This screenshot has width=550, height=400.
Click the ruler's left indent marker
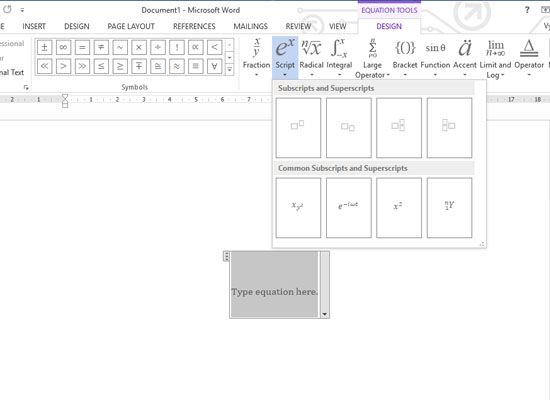(x=65, y=105)
